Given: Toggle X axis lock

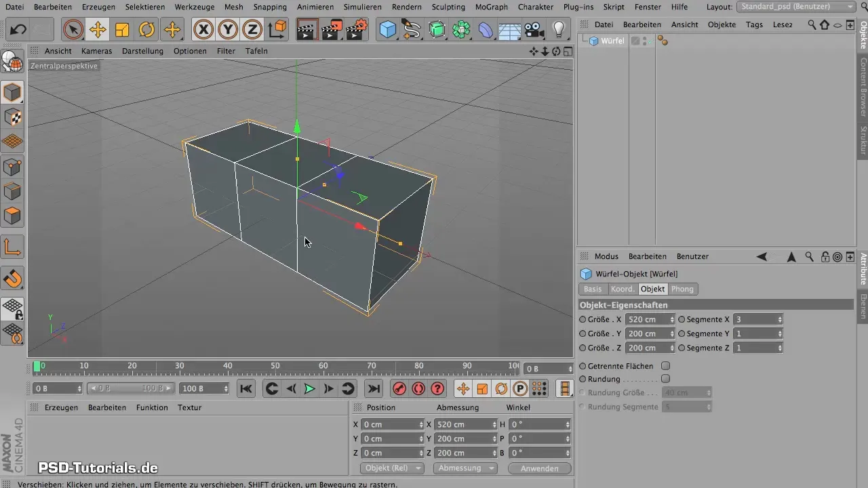Looking at the screenshot, I should (203, 30).
